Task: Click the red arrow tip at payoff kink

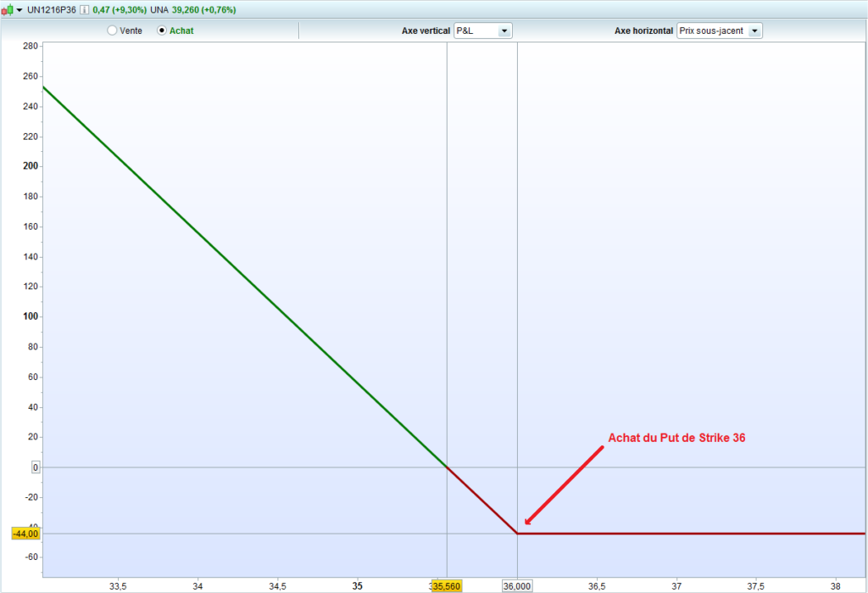Action: coord(526,523)
